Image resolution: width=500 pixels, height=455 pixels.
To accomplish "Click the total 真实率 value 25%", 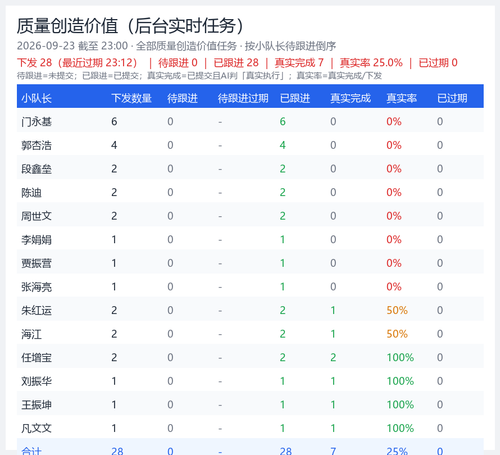I will tap(397, 451).
